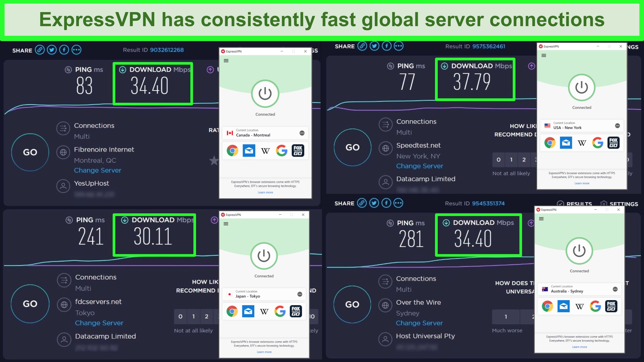Share result 9545351374 on Facebook

386,203
